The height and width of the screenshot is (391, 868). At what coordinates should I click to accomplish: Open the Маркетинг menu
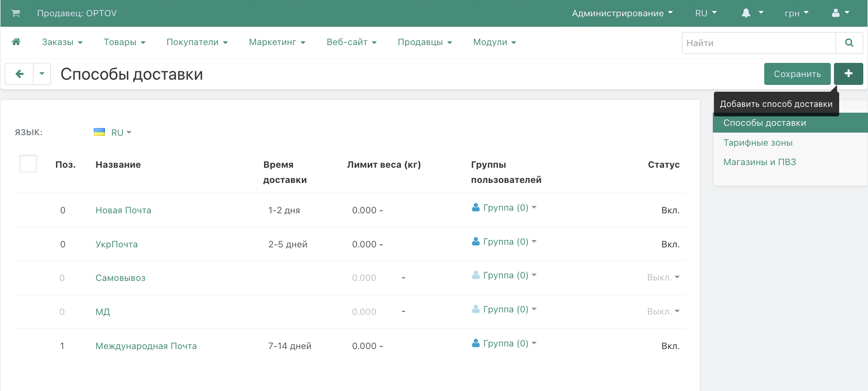coord(277,42)
